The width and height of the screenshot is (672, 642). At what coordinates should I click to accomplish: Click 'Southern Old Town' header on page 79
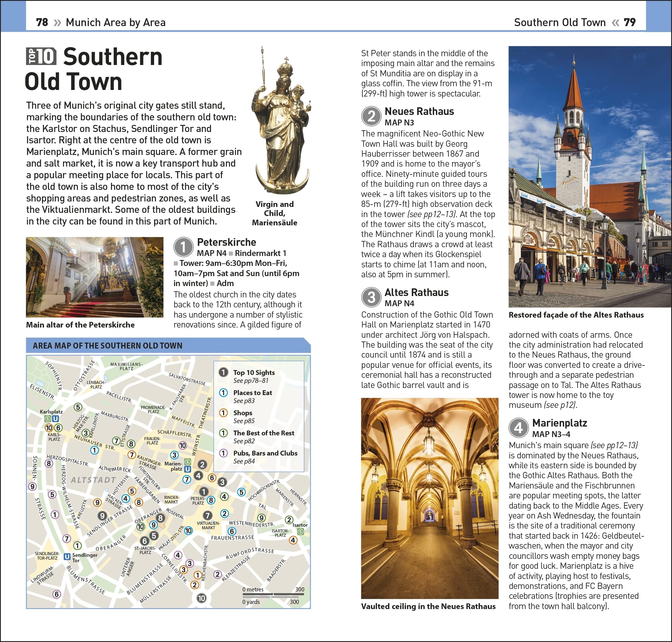click(560, 22)
